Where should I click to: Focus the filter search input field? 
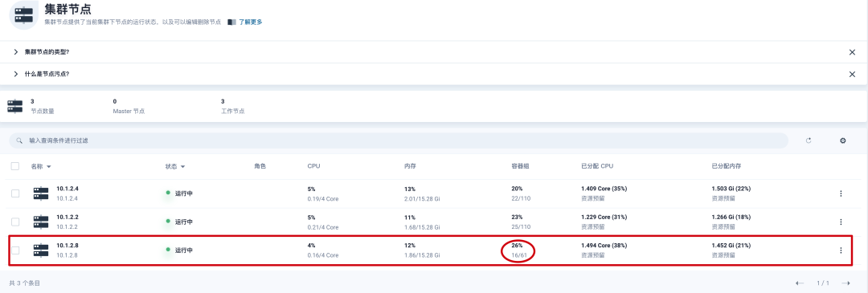[x=399, y=141]
